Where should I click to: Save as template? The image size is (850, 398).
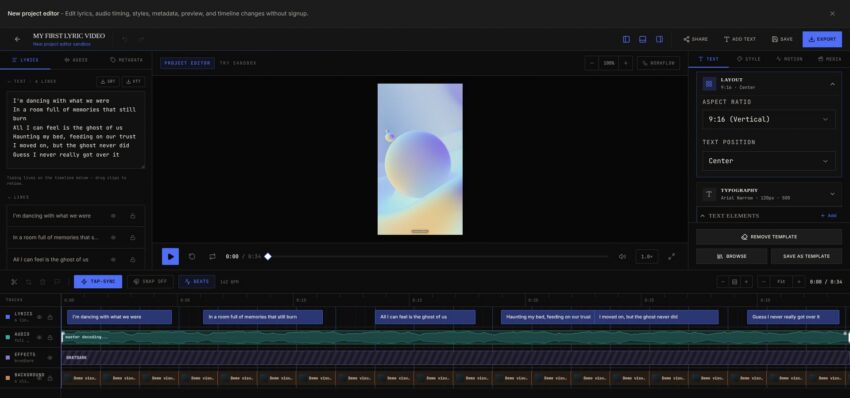[806, 256]
